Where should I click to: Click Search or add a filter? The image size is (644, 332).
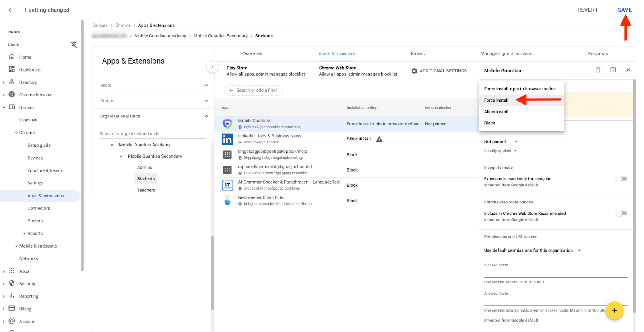253,90
